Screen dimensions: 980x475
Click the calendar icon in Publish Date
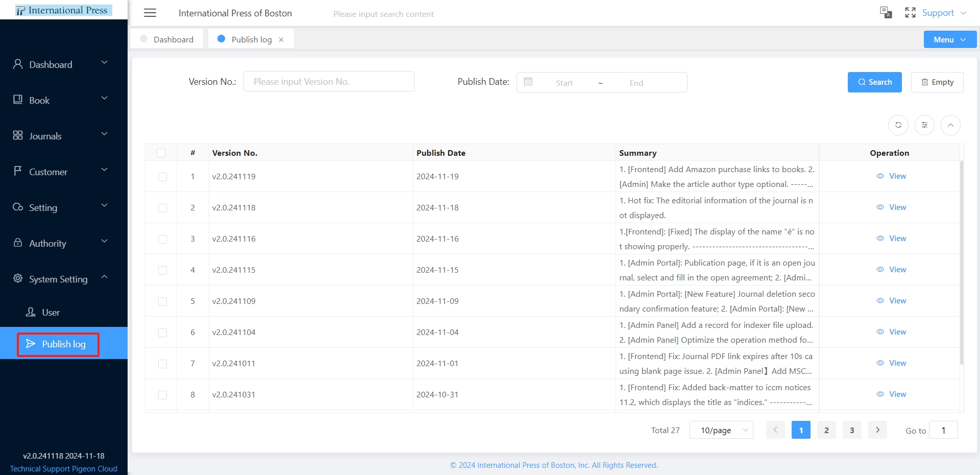coord(528,82)
